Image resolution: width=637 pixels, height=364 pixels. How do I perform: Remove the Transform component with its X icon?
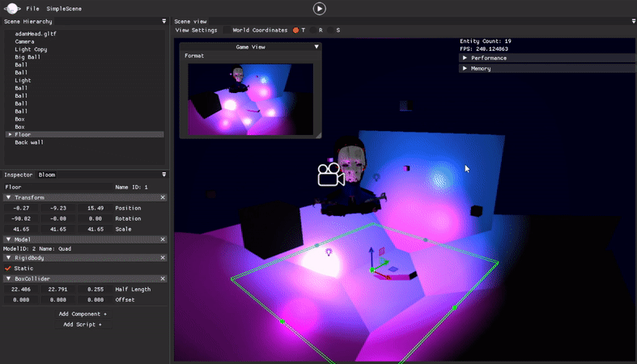click(163, 197)
